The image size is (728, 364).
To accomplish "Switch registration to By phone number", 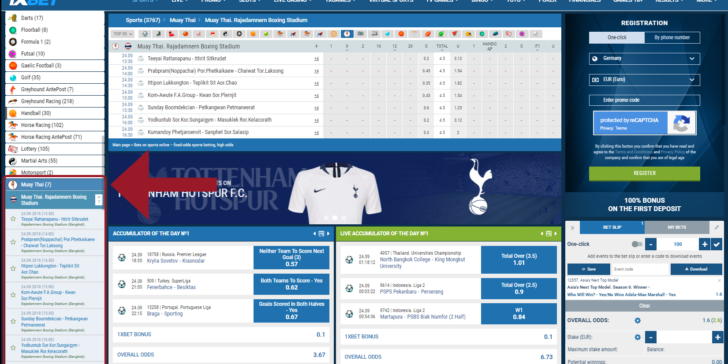I will pyautogui.click(x=672, y=38).
